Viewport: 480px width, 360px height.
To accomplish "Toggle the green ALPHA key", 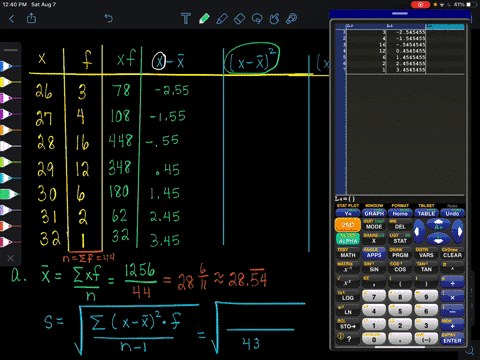I will [x=348, y=239].
